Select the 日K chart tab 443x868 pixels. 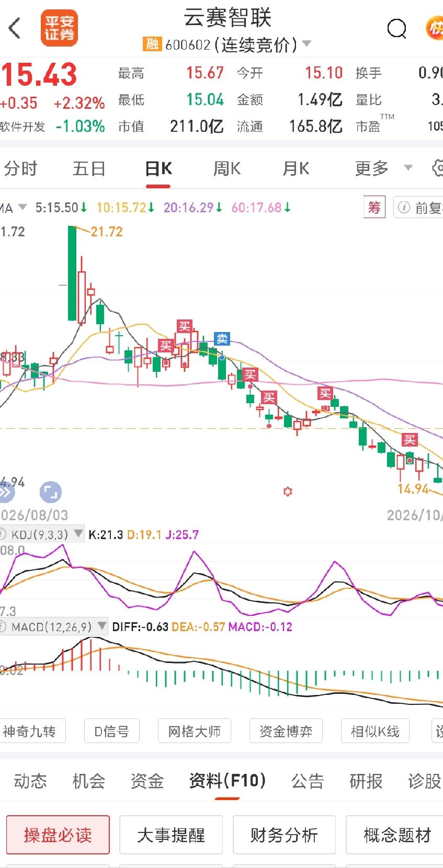pyautogui.click(x=158, y=168)
